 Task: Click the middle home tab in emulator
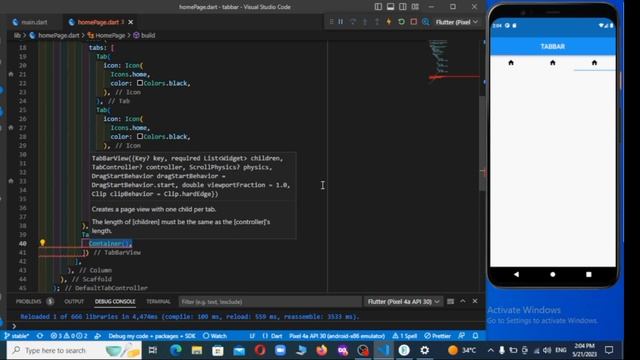click(553, 63)
